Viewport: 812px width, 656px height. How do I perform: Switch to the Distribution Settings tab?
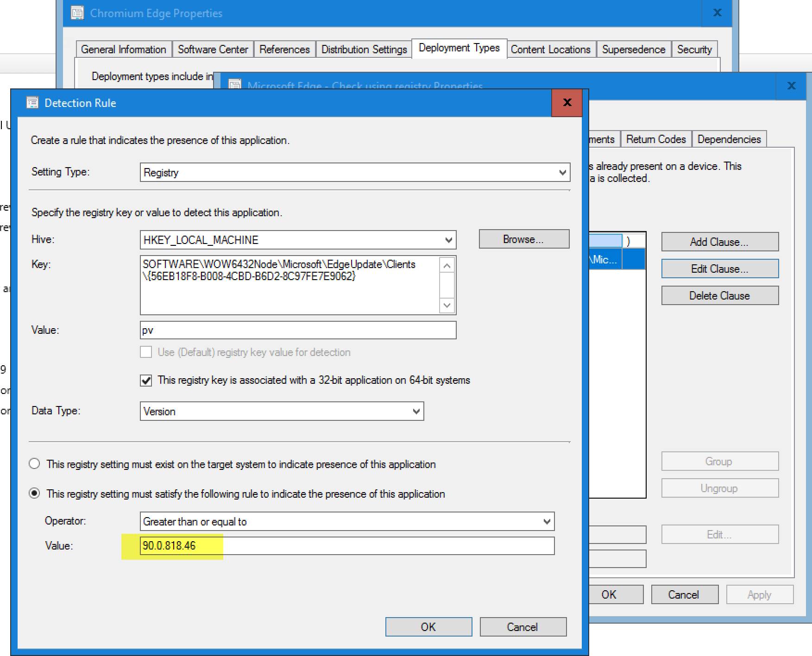pyautogui.click(x=364, y=50)
